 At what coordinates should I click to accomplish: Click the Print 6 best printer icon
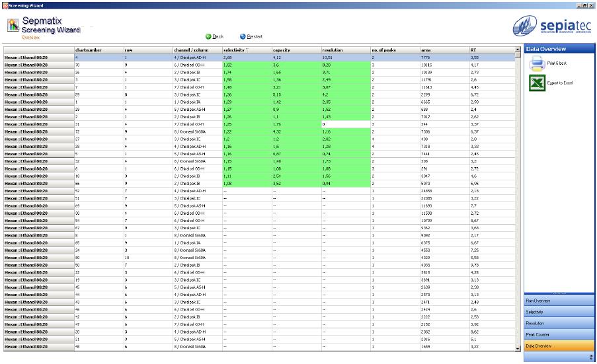535,64
